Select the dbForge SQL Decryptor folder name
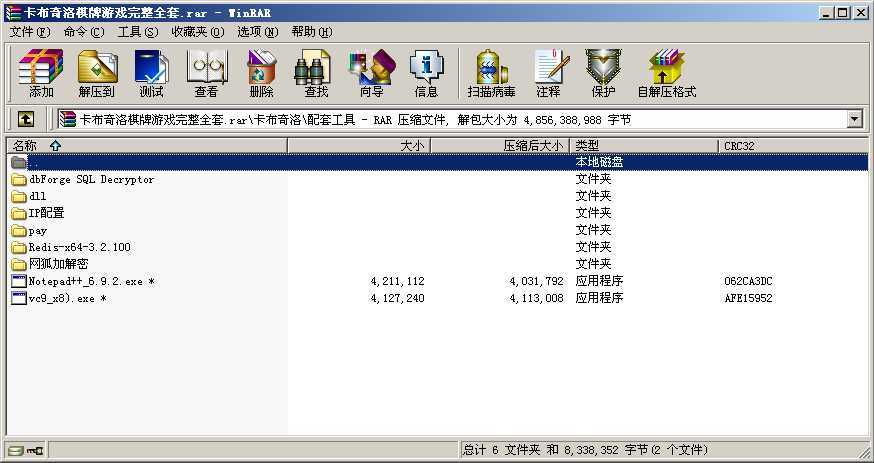The image size is (874, 463). 91,179
